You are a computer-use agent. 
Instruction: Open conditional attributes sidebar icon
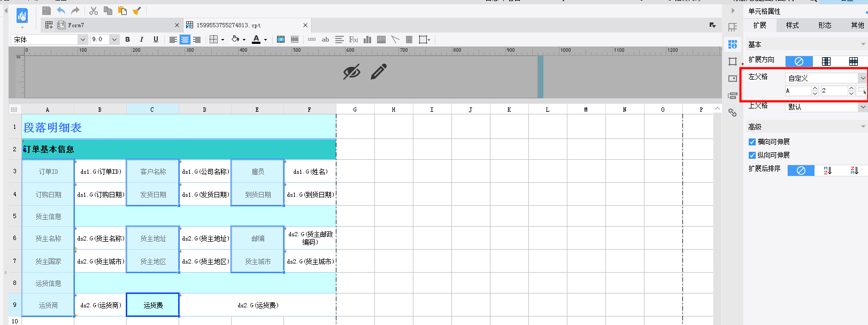733,96
